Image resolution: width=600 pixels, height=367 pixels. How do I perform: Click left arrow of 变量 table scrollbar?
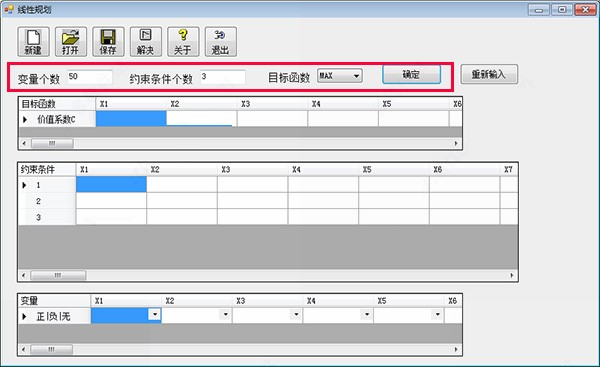click(24, 349)
